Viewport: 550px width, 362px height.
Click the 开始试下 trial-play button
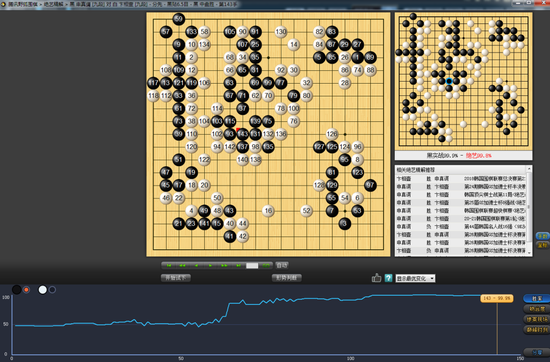[176, 278]
